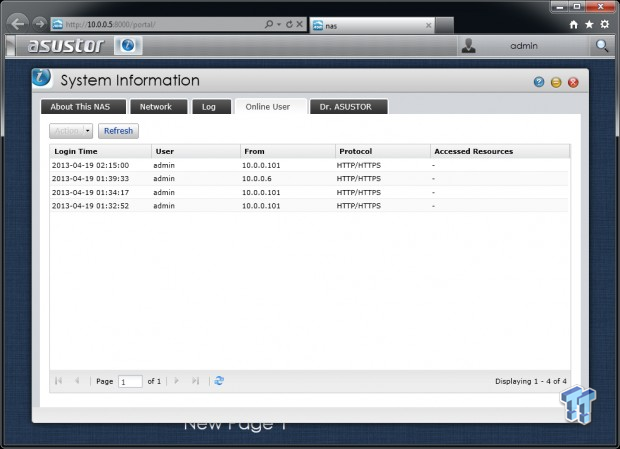Close System Information with red button
Viewport: 620px width, 449px height.
pos(573,82)
